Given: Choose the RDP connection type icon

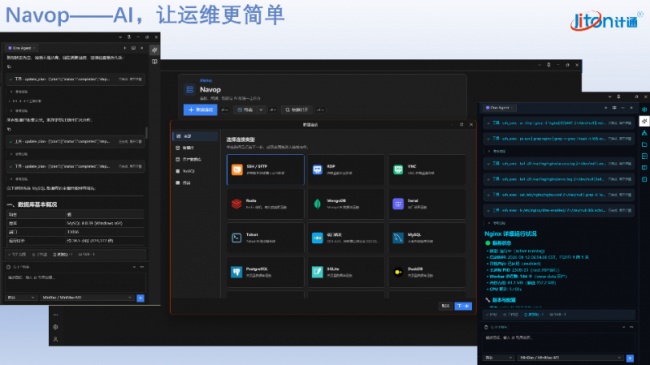Looking at the screenshot, I should pos(318,170).
